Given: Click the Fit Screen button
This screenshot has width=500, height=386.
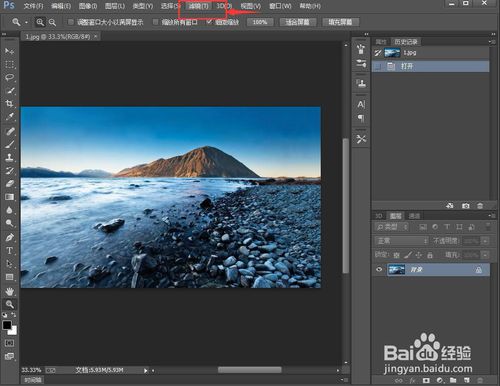Looking at the screenshot, I should (x=297, y=22).
